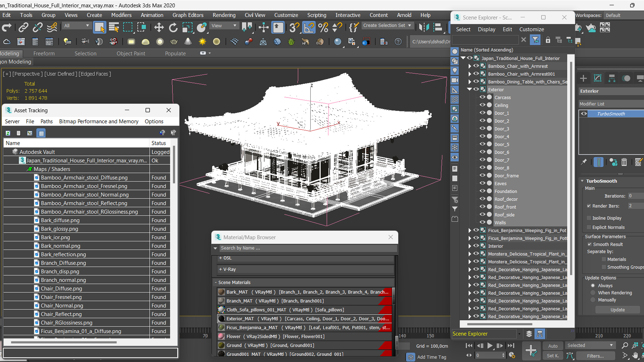Open Scene Explorer Display menu

click(x=486, y=29)
